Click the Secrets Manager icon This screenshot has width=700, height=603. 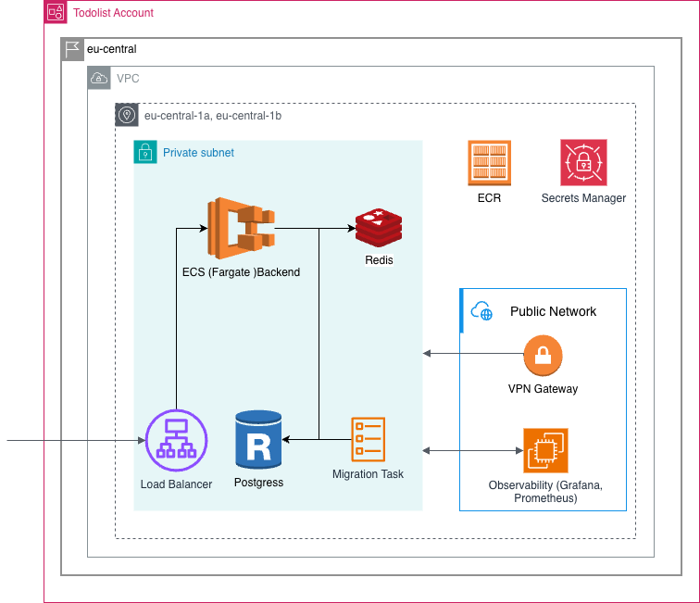point(583,163)
